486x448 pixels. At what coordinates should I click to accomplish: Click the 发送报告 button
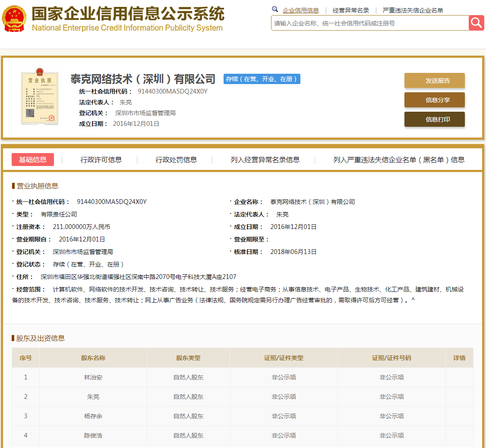tap(434, 80)
